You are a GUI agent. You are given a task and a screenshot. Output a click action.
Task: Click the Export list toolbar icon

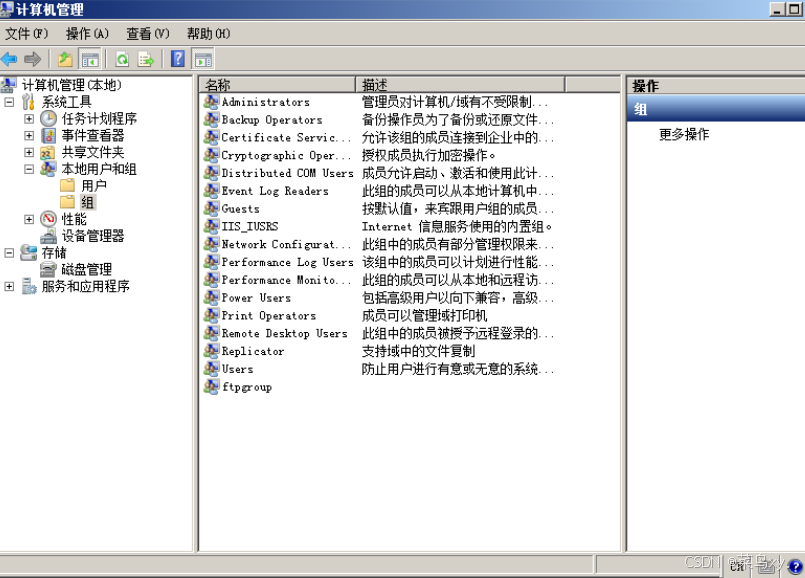coord(146,60)
